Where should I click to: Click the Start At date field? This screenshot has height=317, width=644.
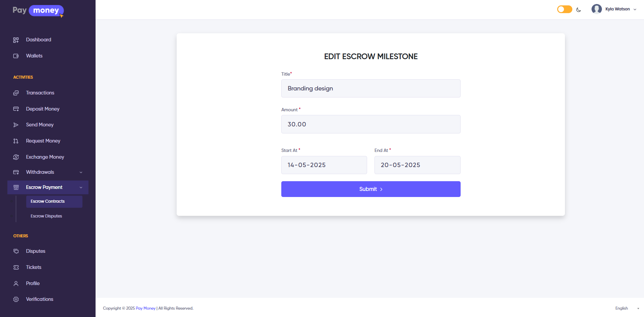(x=324, y=165)
